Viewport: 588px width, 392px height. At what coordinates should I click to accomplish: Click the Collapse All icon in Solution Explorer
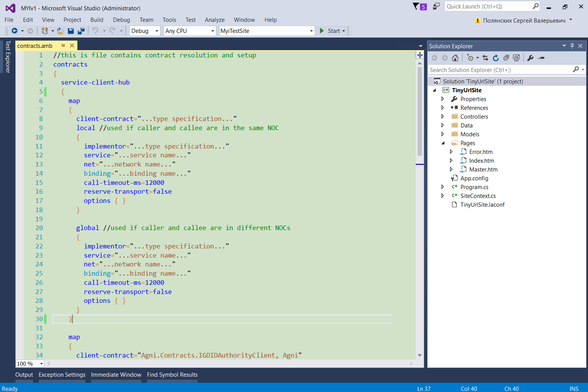(506, 58)
